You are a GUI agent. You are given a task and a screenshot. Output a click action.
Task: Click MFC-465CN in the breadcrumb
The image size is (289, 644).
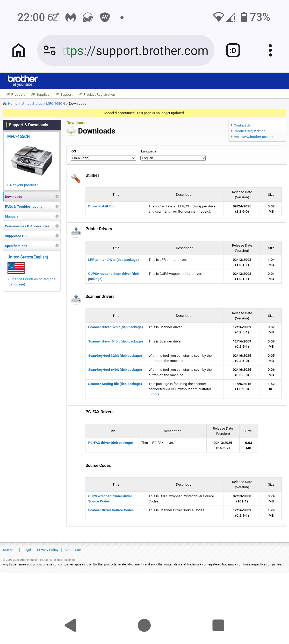55,104
